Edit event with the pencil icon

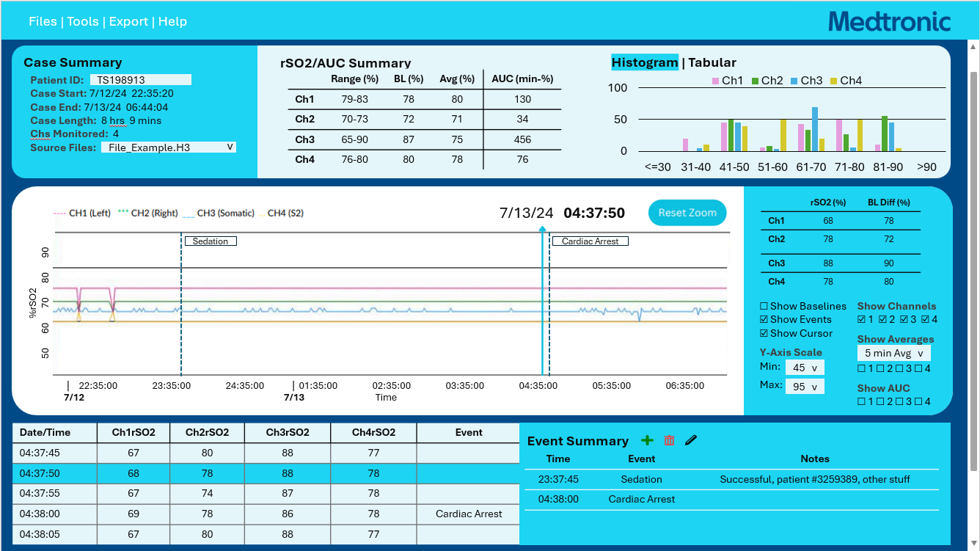(691, 440)
